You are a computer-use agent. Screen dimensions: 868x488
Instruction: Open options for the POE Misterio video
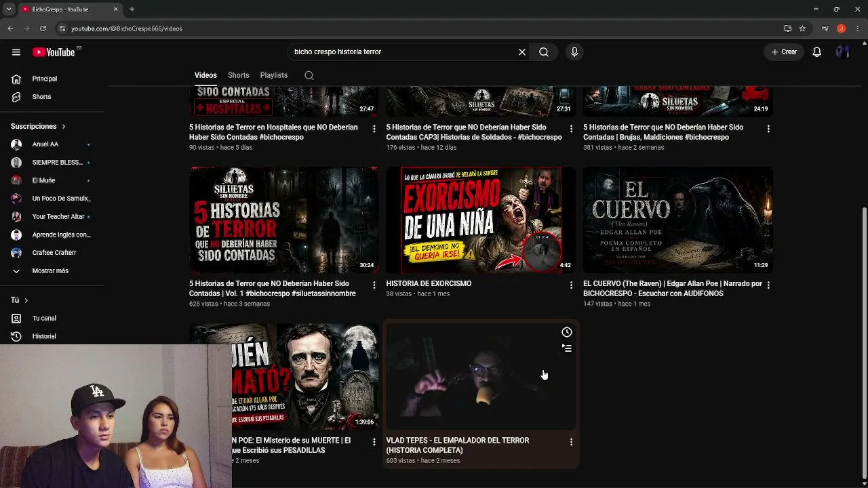[374, 442]
